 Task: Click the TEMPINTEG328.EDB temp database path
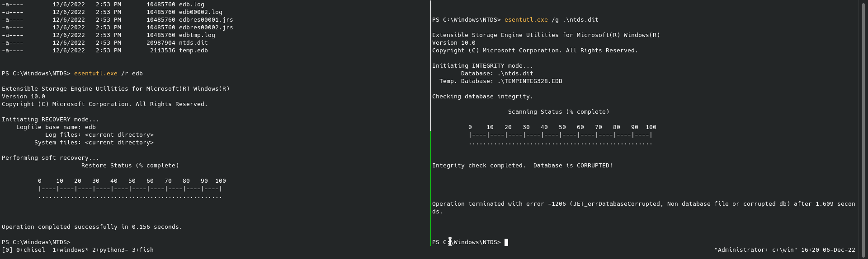pos(529,81)
